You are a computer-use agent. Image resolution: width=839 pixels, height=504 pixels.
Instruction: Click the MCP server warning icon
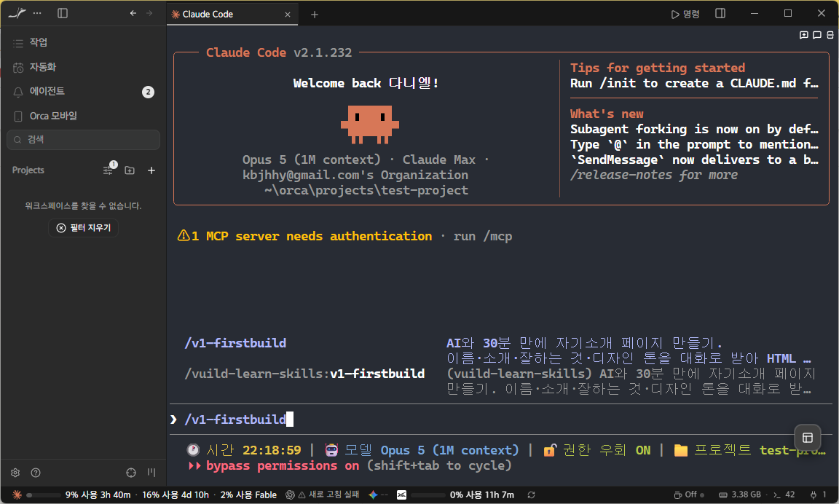[x=183, y=235]
